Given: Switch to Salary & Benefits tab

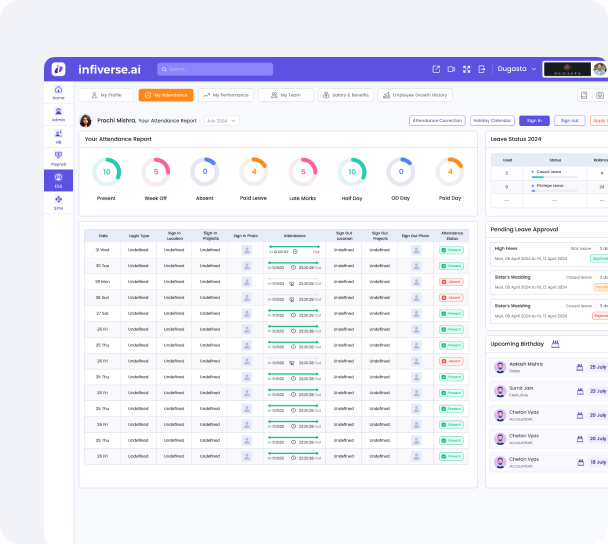Looking at the screenshot, I should pos(345,95).
